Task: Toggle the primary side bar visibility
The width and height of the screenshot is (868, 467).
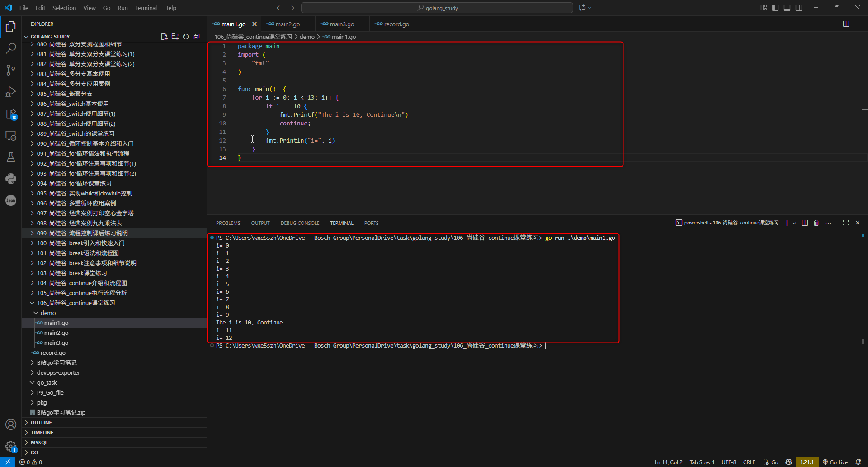Action: tap(775, 8)
